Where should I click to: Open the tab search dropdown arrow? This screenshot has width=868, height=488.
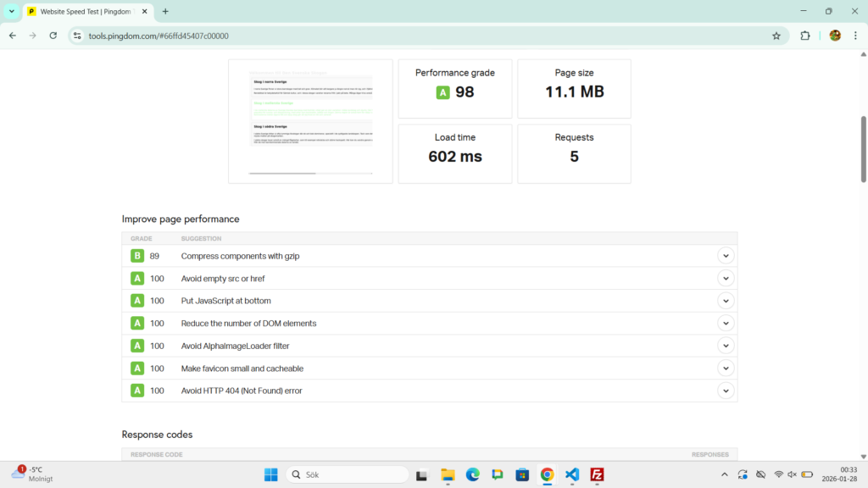pos(12,11)
